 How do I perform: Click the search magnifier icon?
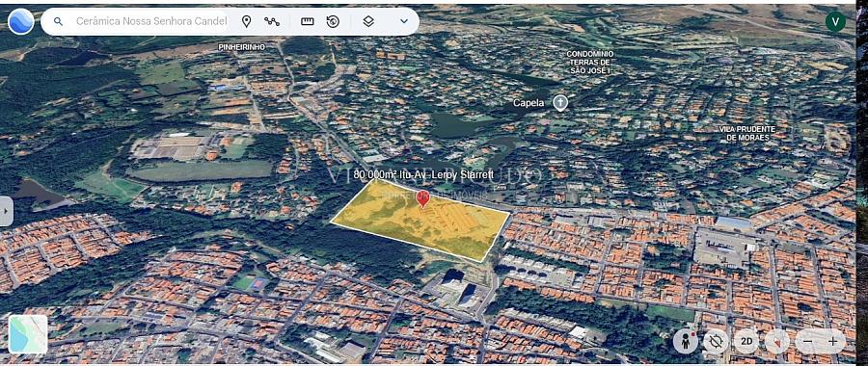tap(58, 21)
